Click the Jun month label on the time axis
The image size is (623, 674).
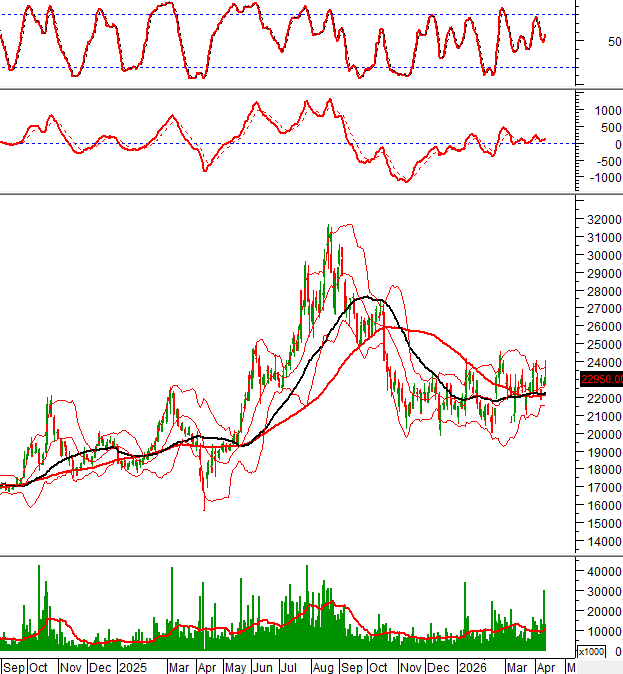pyautogui.click(x=264, y=666)
